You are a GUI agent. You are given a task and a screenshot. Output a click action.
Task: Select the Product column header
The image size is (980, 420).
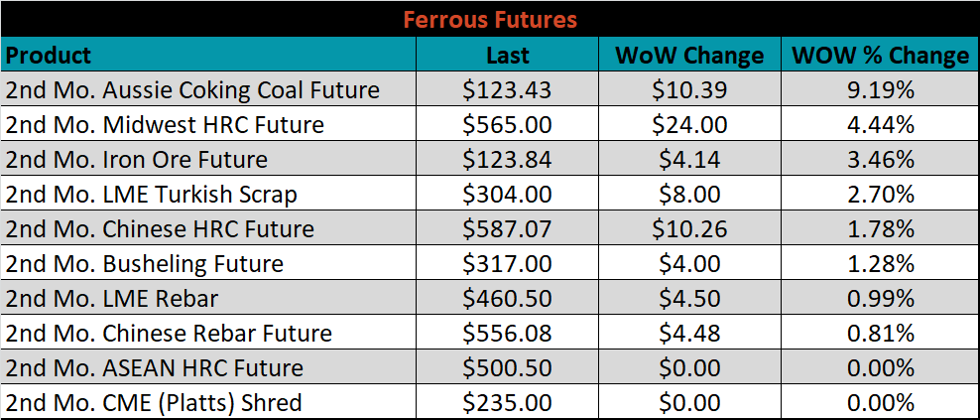click(x=208, y=55)
